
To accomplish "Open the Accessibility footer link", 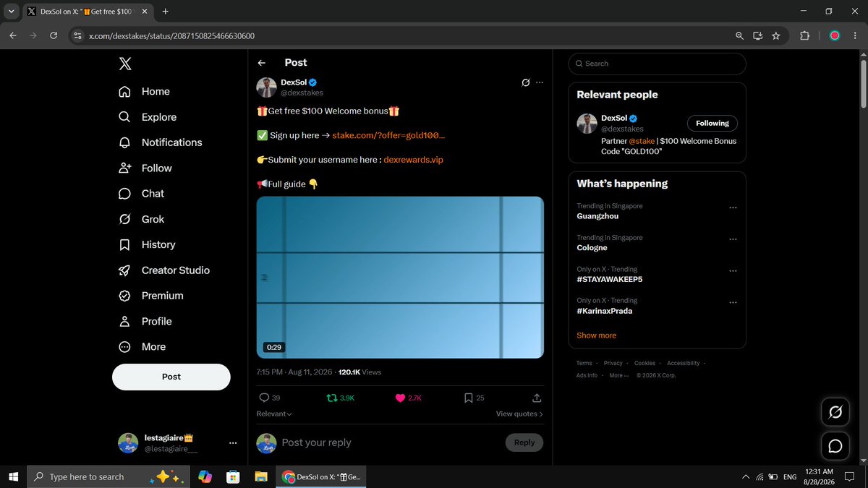I will point(684,363).
